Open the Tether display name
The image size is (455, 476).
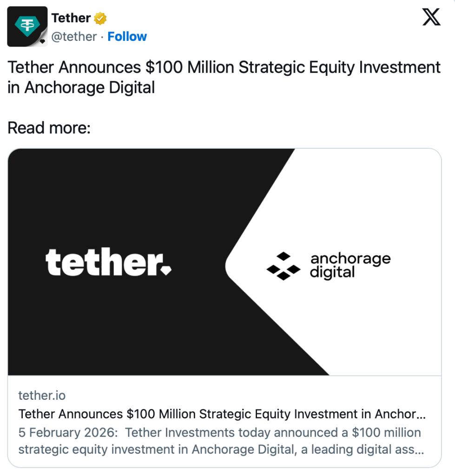71,18
